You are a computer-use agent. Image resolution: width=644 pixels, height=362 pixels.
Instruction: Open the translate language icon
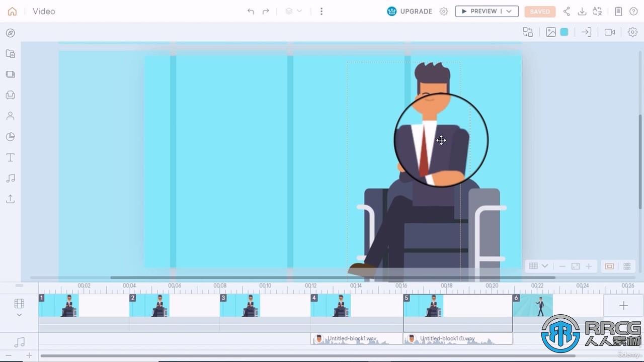597,11
